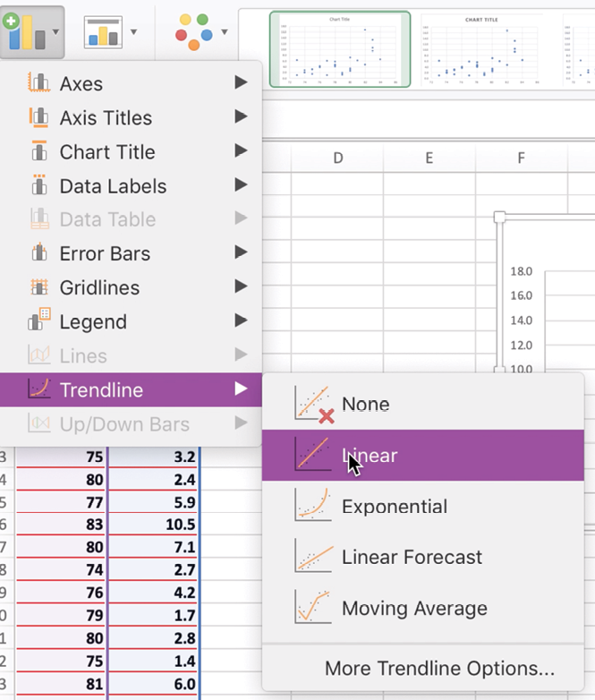Expand the Axis Titles submenu arrow

(240, 117)
